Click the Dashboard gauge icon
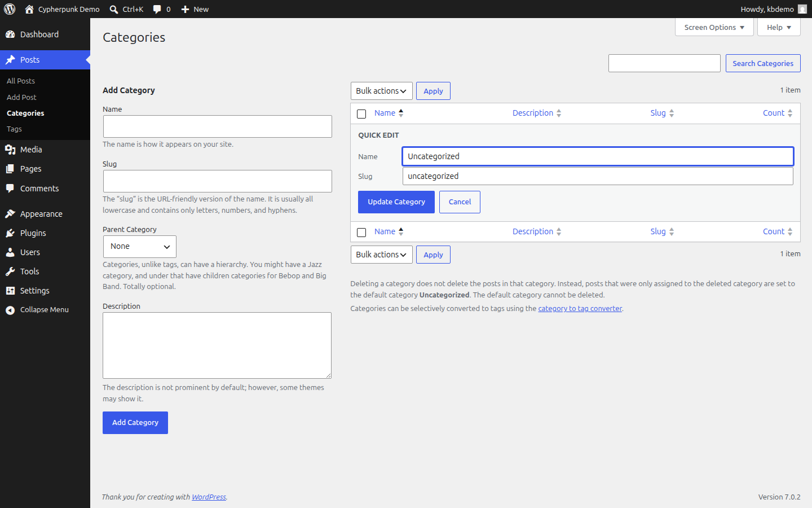The height and width of the screenshot is (508, 812). (x=10, y=34)
